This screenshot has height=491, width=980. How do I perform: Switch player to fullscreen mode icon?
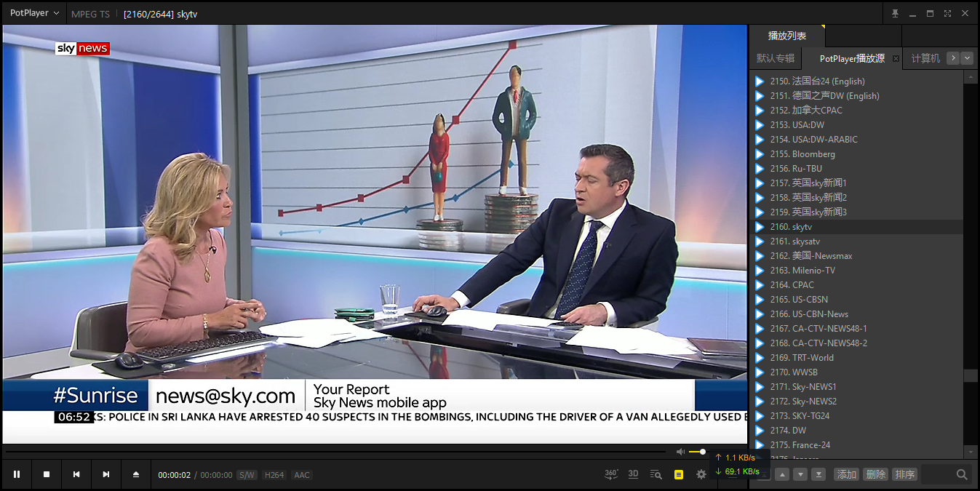click(x=947, y=13)
